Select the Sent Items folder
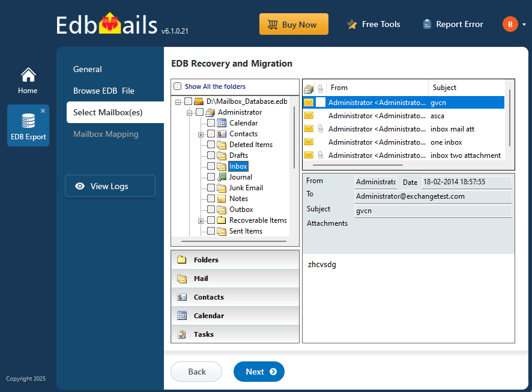 246,231
